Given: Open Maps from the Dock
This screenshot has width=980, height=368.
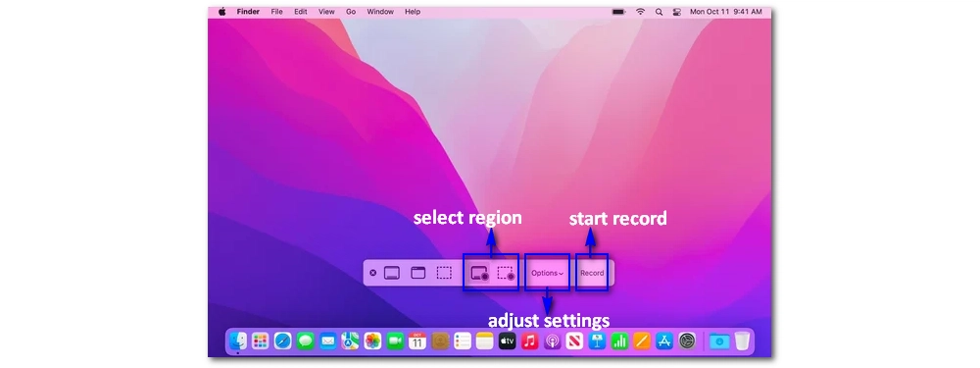Looking at the screenshot, I should 350,342.
